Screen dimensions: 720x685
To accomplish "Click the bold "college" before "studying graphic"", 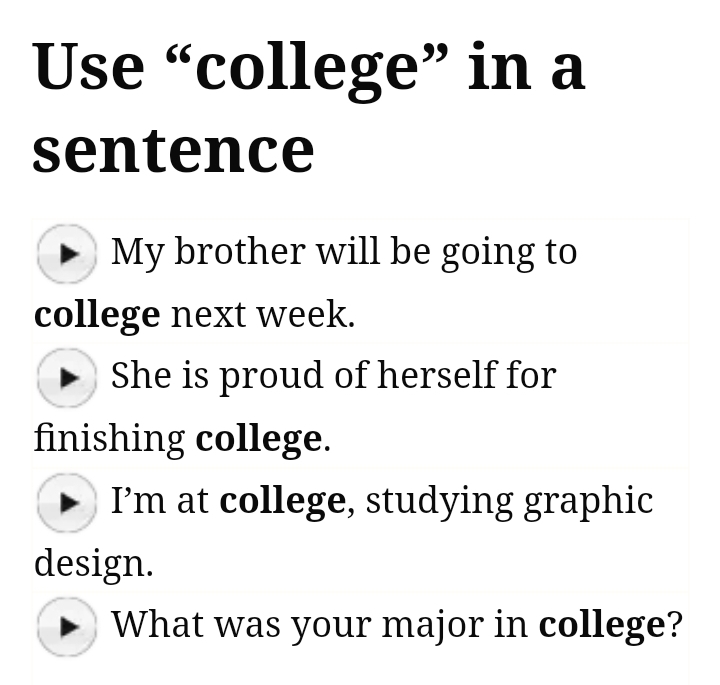I will click(x=282, y=500).
